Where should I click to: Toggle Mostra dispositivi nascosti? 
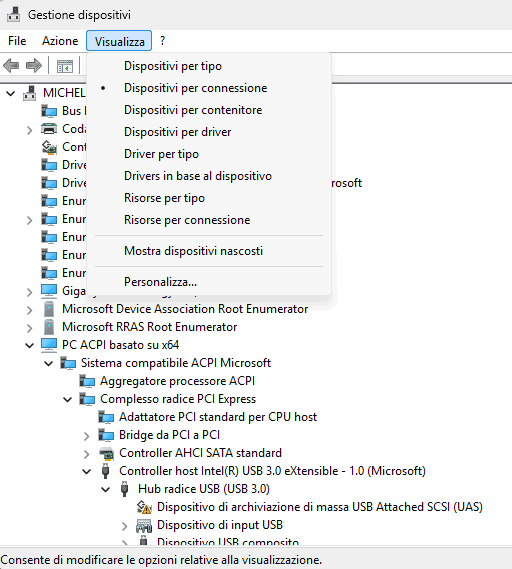(209, 251)
